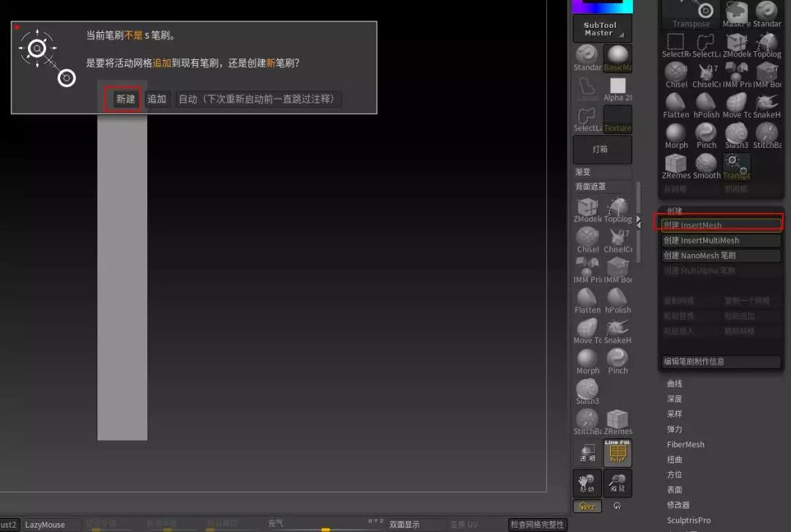Screen dimensions: 791x532
Task: Open the Alpha 26 thumbnail
Action: click(x=617, y=89)
